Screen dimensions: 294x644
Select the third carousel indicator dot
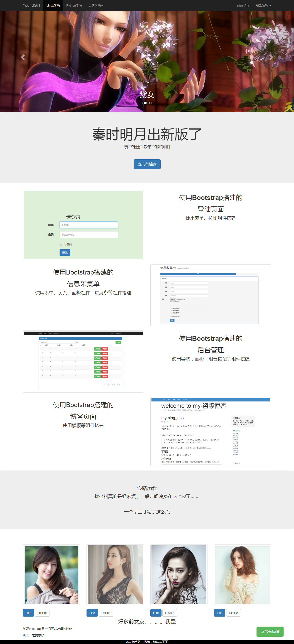pos(149,103)
